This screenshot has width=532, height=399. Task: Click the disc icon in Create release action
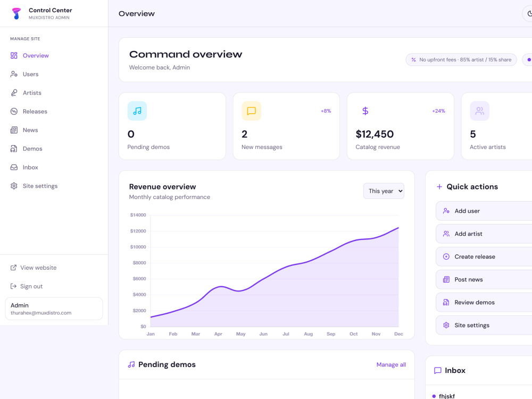[x=446, y=257]
